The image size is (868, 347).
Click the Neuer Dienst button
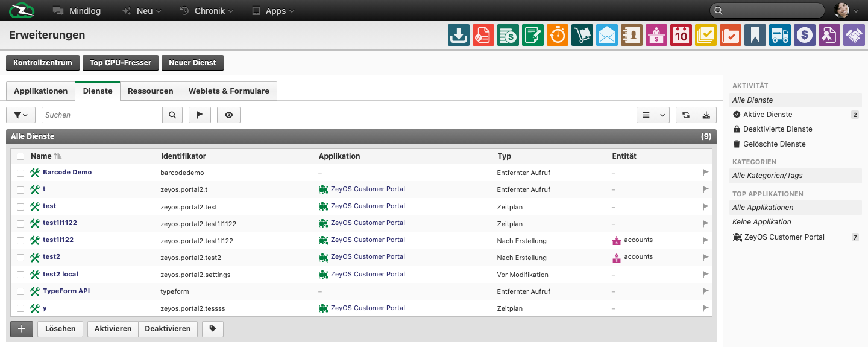(x=192, y=63)
